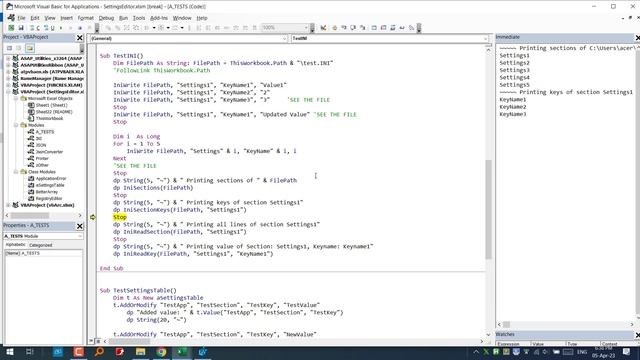This screenshot has width=640, height=360.
Task: Collapse the Class Modules folder
Action: click(x=16, y=172)
